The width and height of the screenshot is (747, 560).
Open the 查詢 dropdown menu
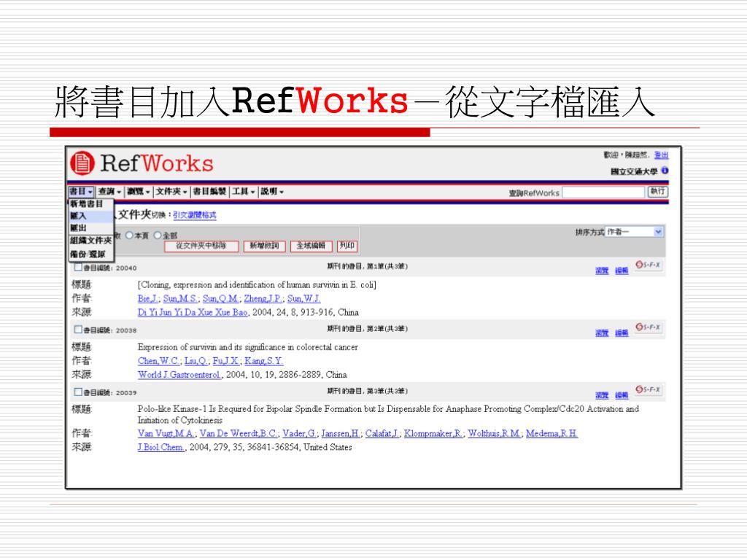tap(109, 192)
